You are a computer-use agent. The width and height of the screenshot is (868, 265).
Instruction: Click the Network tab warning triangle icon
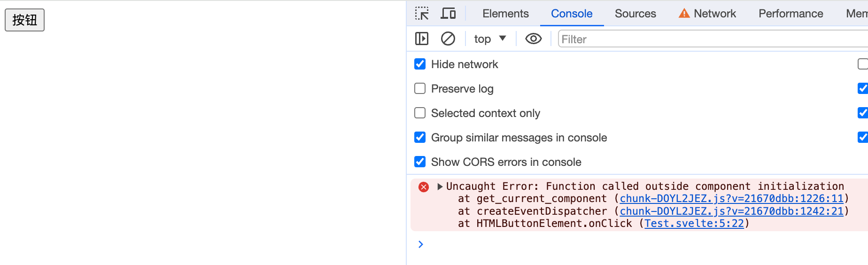(684, 14)
